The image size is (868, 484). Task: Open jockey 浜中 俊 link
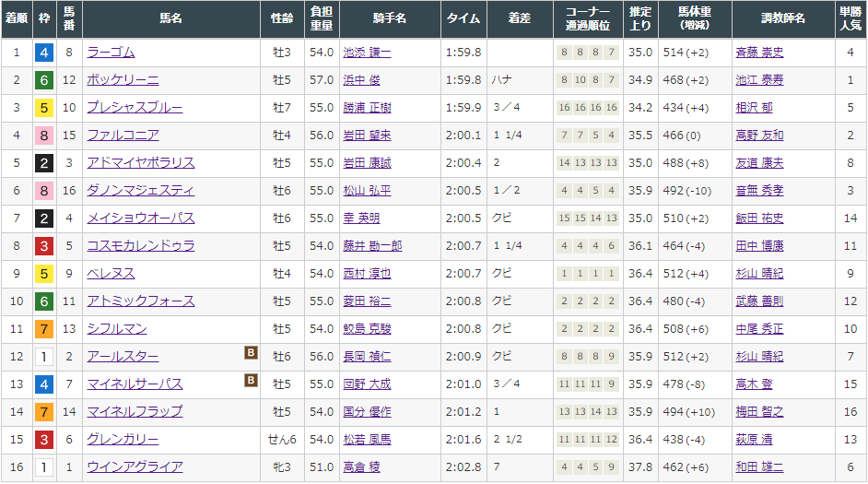coord(361,80)
